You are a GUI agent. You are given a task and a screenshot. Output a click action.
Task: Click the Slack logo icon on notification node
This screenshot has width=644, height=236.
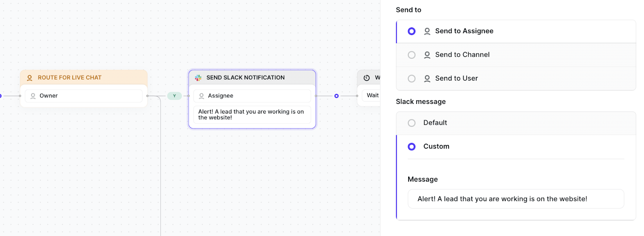tap(198, 78)
